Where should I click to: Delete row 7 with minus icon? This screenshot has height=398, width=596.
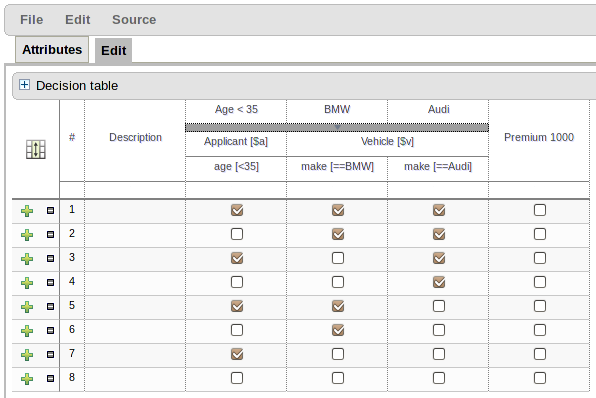tap(50, 354)
